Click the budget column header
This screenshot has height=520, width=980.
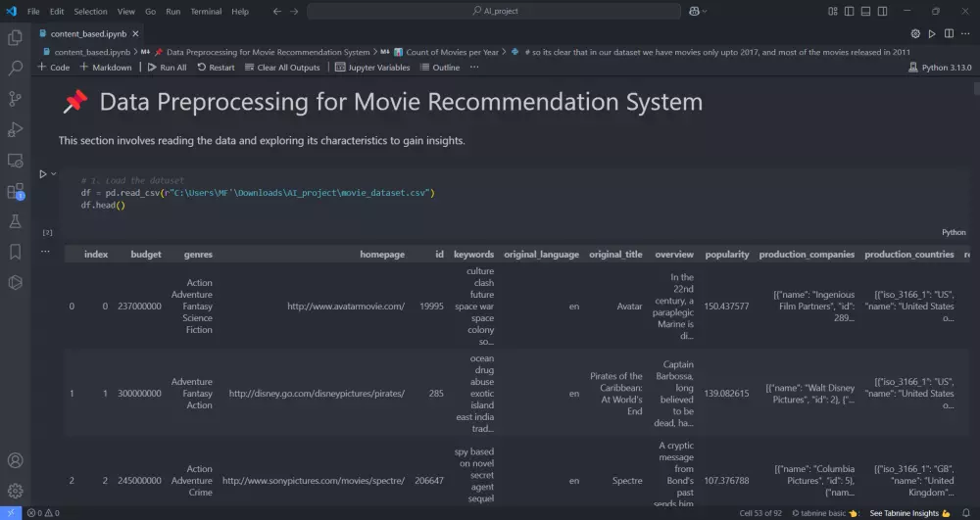point(146,255)
